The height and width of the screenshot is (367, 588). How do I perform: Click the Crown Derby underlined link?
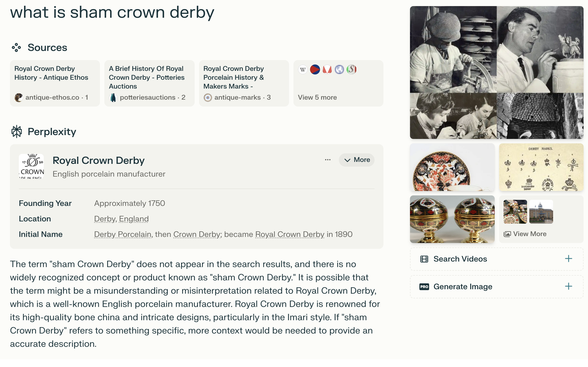(197, 234)
